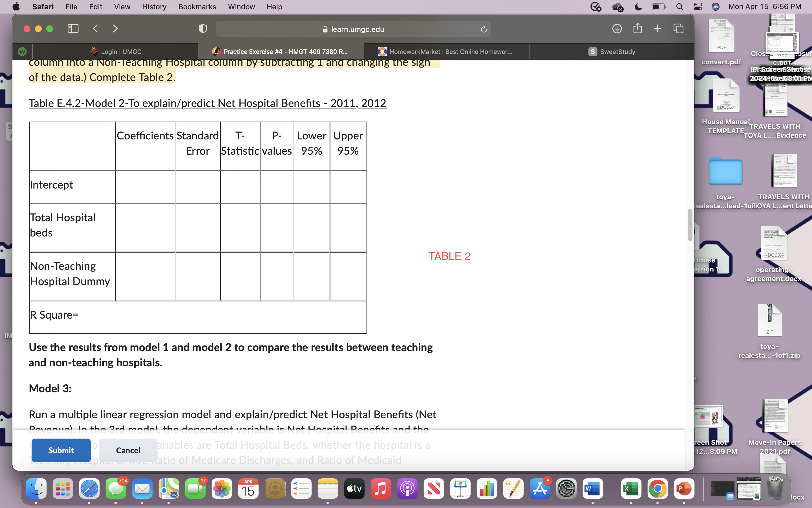This screenshot has height=508, width=812.
Task: Open Numbers from the dock
Action: point(487,489)
